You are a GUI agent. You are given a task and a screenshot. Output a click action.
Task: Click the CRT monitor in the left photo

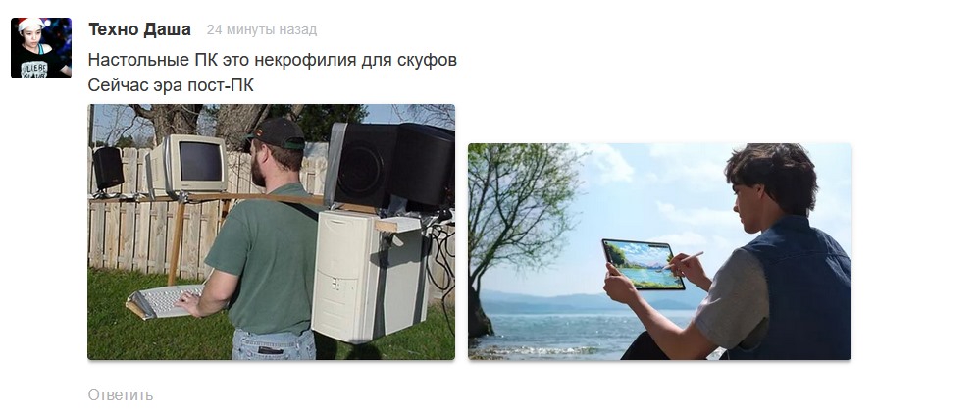194,164
